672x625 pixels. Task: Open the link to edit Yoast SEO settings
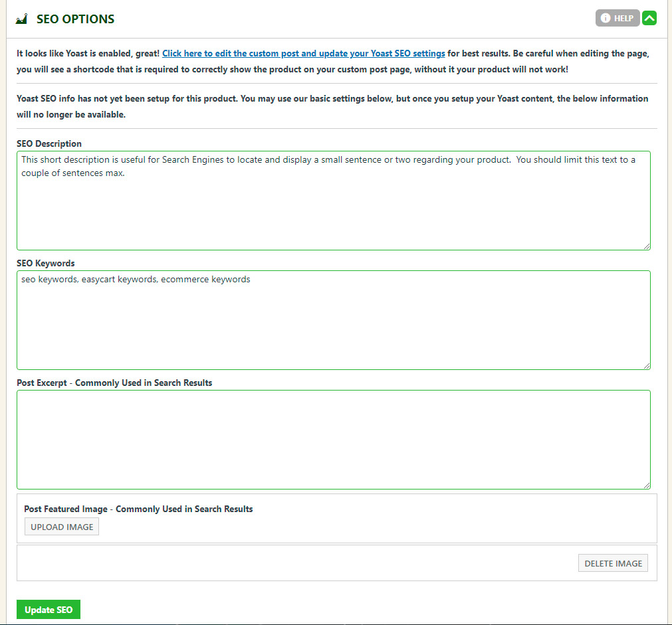click(303, 53)
